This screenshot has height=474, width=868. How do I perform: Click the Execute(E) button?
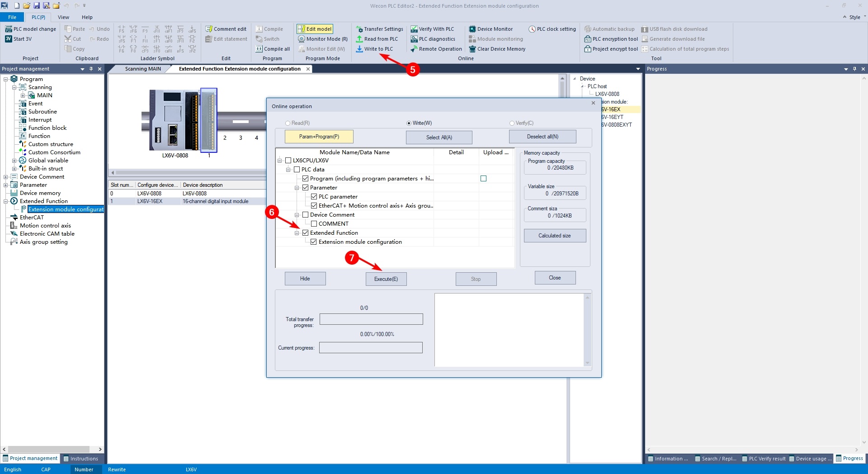[x=386, y=279]
